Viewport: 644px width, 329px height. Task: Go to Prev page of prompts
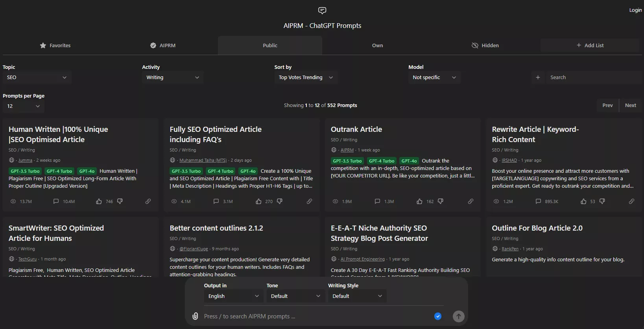click(x=608, y=105)
